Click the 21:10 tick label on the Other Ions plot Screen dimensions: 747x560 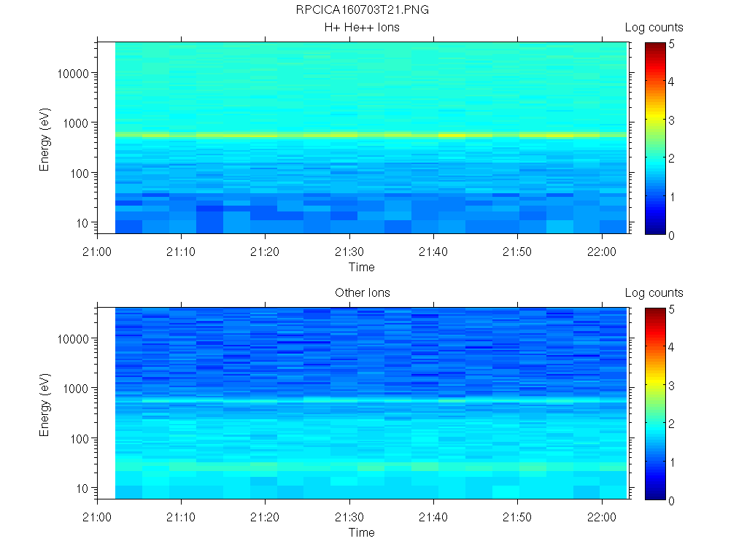pos(181,517)
